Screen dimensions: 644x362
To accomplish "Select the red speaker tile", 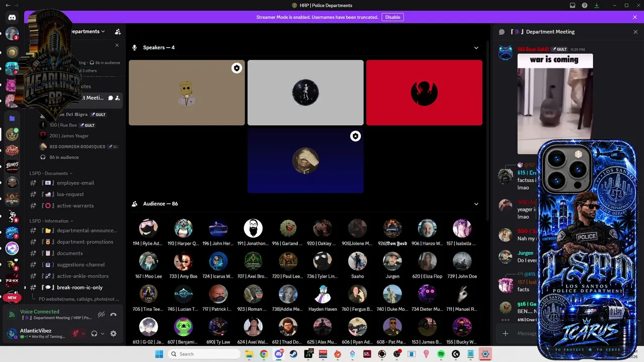I will [424, 93].
